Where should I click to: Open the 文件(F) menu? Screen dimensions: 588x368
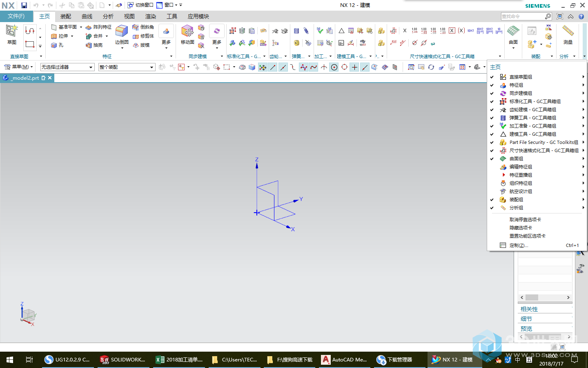pos(16,16)
